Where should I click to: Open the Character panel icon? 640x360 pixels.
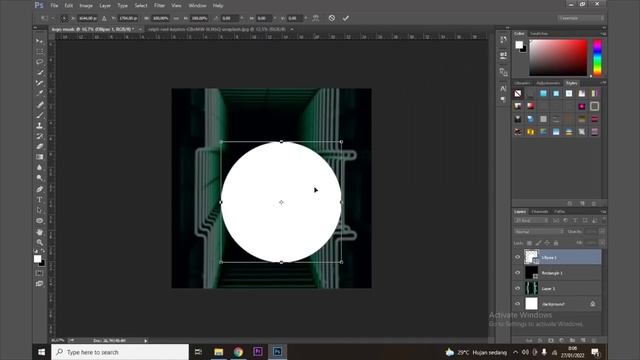pos(503,89)
